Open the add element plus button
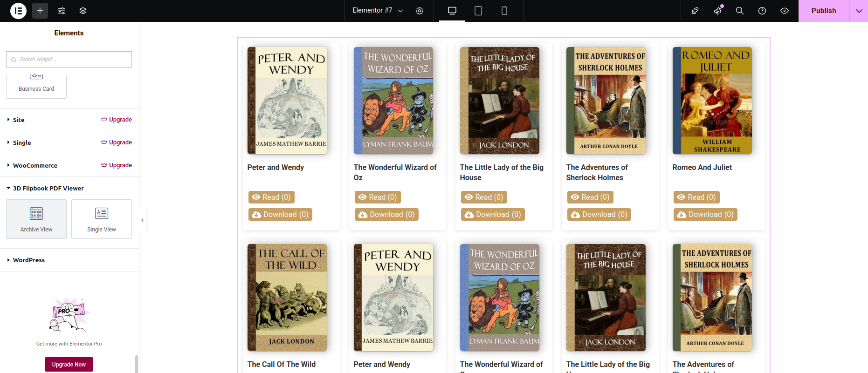Viewport: 868px width, 373px height. pos(40,11)
